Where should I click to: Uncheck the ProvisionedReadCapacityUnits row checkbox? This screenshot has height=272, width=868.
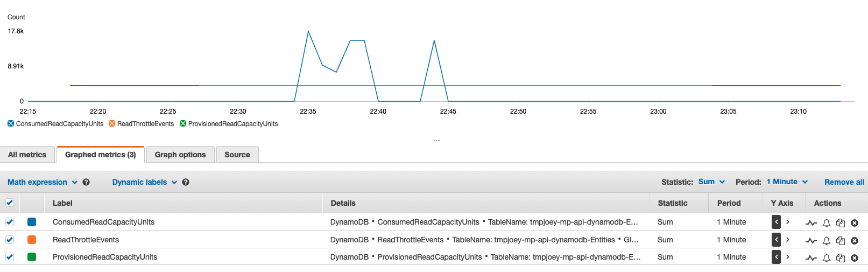pos(10,257)
